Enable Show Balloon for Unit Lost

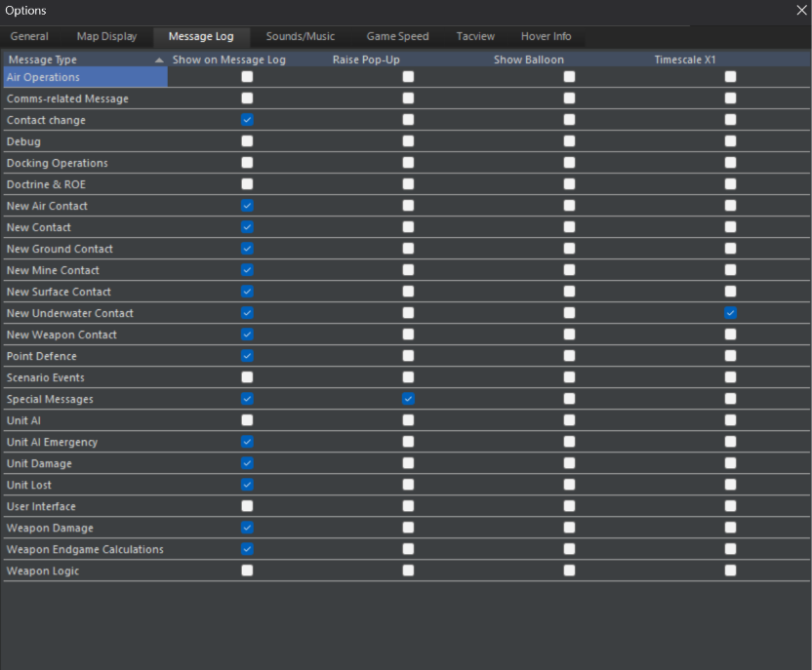coord(569,485)
